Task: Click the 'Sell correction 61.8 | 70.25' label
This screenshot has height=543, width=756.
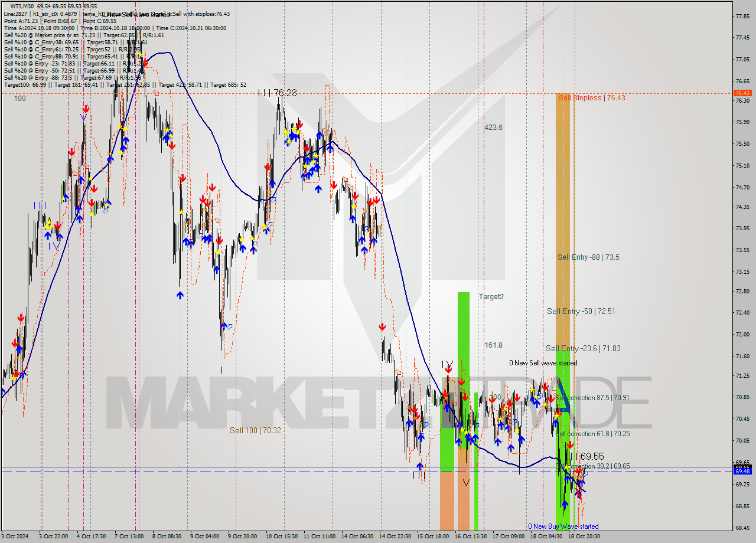Action: 592,434
